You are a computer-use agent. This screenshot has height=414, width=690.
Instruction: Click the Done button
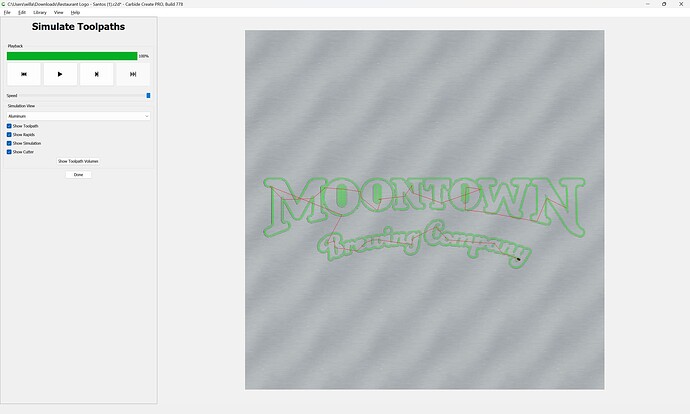(78, 175)
